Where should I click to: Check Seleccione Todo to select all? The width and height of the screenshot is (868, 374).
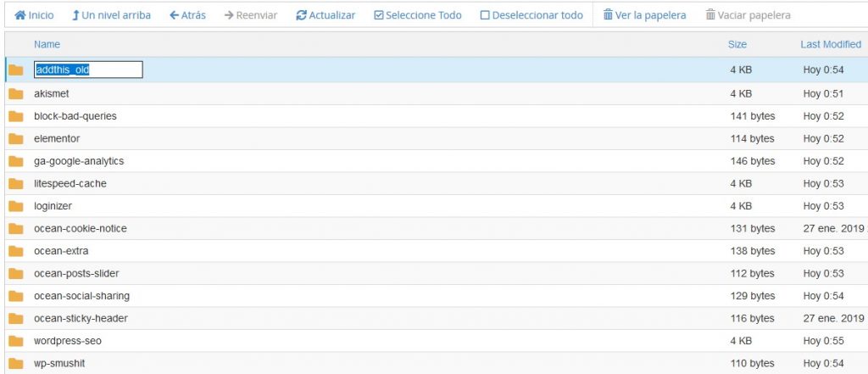(x=417, y=15)
